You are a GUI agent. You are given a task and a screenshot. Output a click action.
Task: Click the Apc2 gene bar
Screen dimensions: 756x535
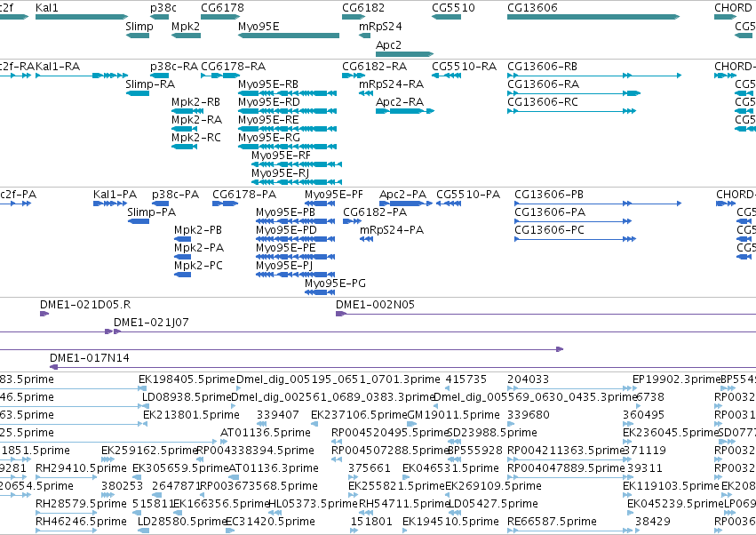405,54
